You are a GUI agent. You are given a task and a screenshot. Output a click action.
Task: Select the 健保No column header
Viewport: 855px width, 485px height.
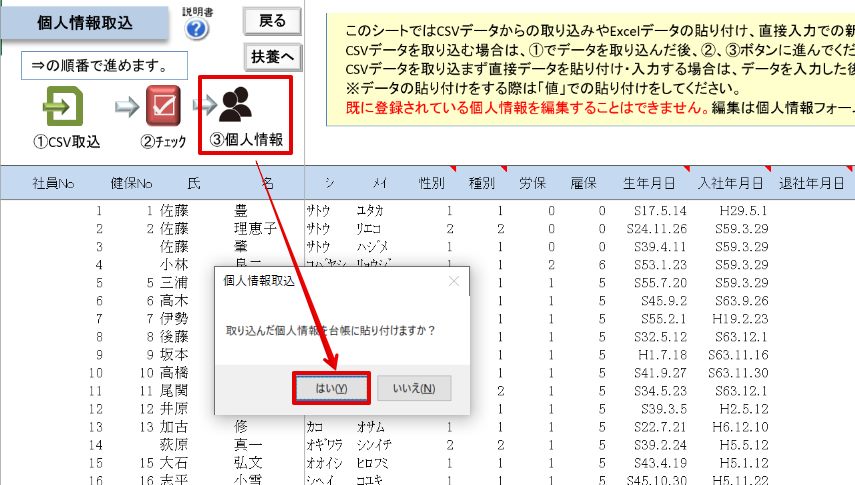(x=131, y=183)
